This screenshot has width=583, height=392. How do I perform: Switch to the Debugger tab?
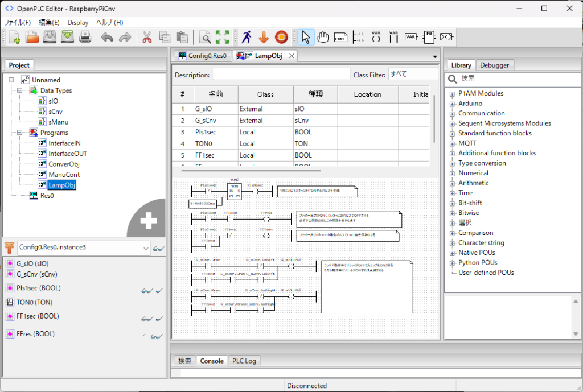click(494, 65)
